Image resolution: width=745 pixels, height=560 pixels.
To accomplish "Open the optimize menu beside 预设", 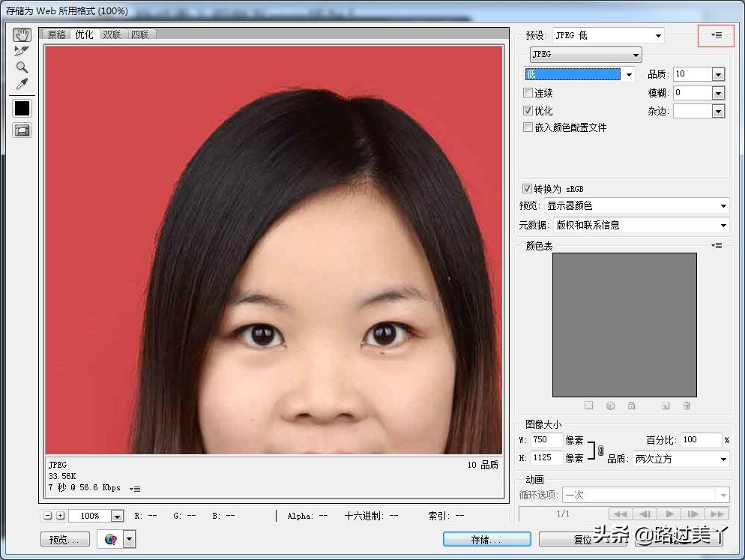I will (716, 35).
